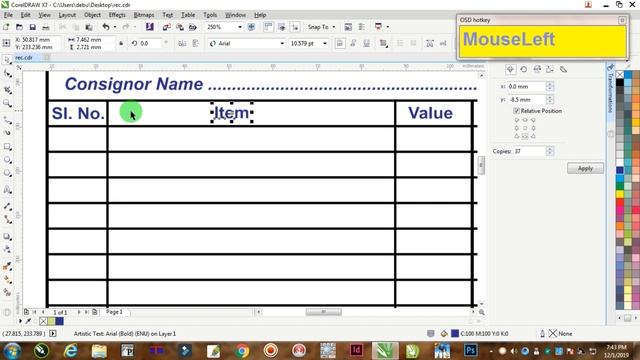Click the x position stepper arrows
The width and height of the screenshot is (640, 360).
tap(550, 87)
